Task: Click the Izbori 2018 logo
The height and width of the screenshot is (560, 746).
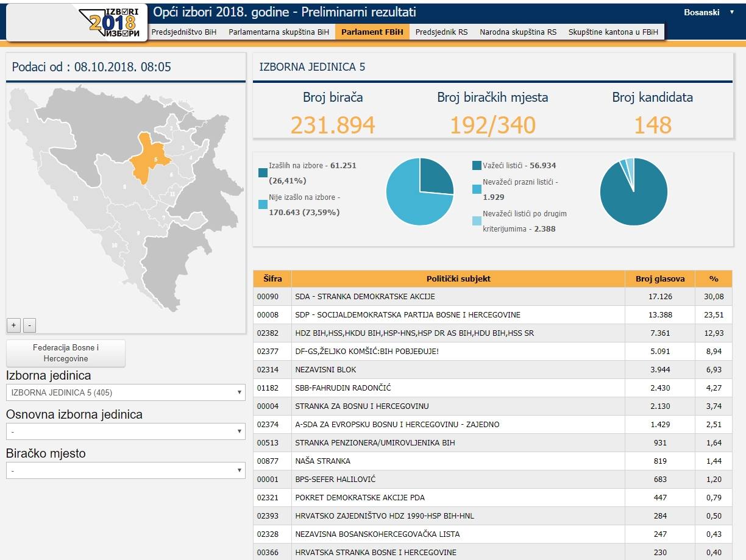Action: click(113, 23)
